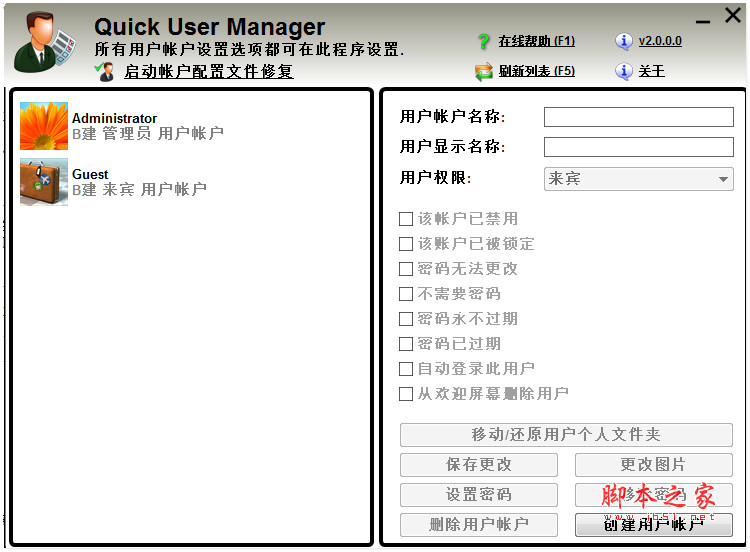Click the 更改图片 button
This screenshot has width=750, height=552.
pos(654,465)
